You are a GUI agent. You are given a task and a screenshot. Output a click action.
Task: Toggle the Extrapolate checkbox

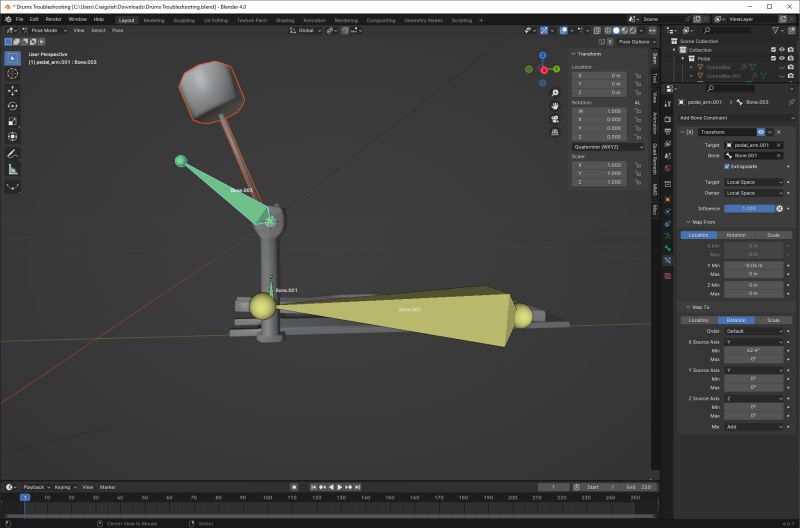[x=727, y=166]
